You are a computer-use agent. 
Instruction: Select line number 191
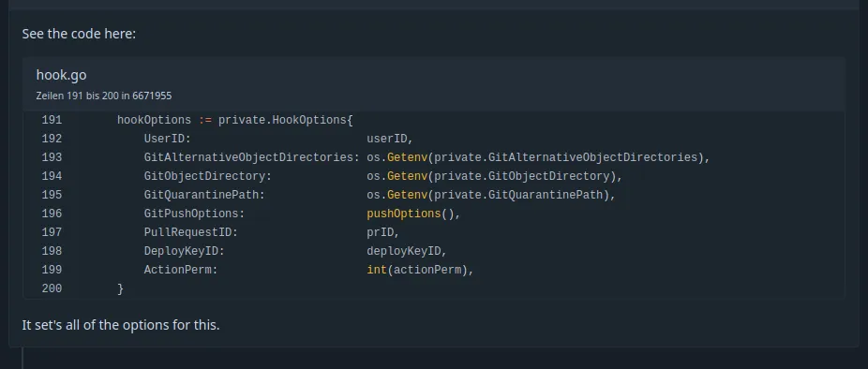52,120
